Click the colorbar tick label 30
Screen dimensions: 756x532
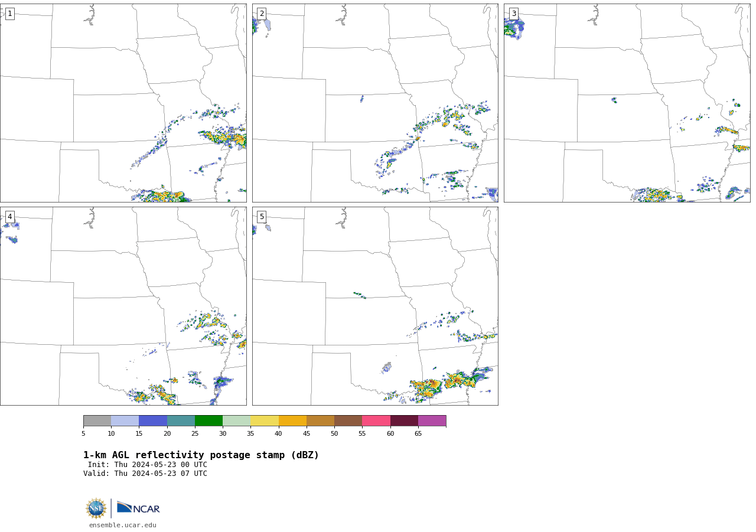[x=223, y=434]
